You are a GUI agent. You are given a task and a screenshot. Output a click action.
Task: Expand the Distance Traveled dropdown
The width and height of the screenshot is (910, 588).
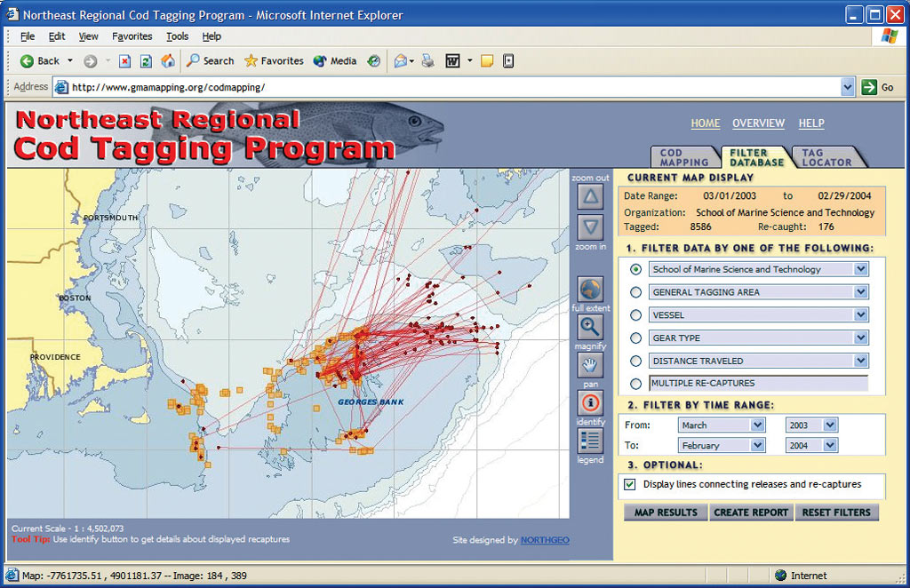(861, 361)
